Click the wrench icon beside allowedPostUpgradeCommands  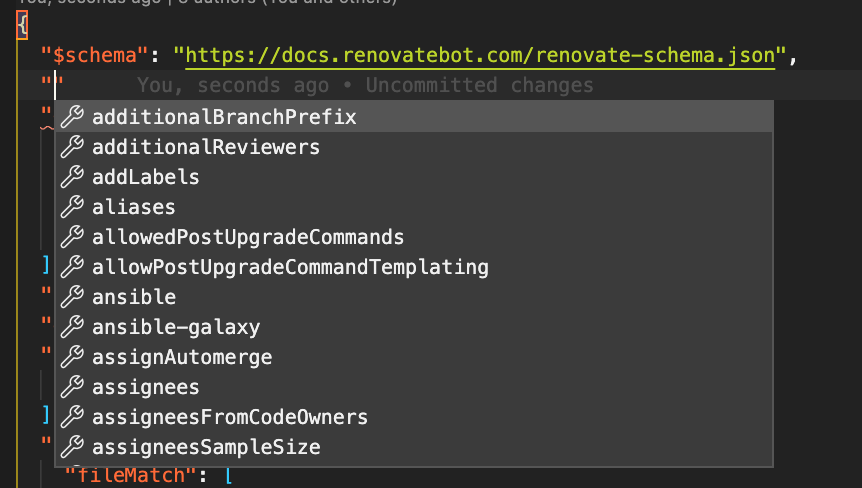(72, 237)
